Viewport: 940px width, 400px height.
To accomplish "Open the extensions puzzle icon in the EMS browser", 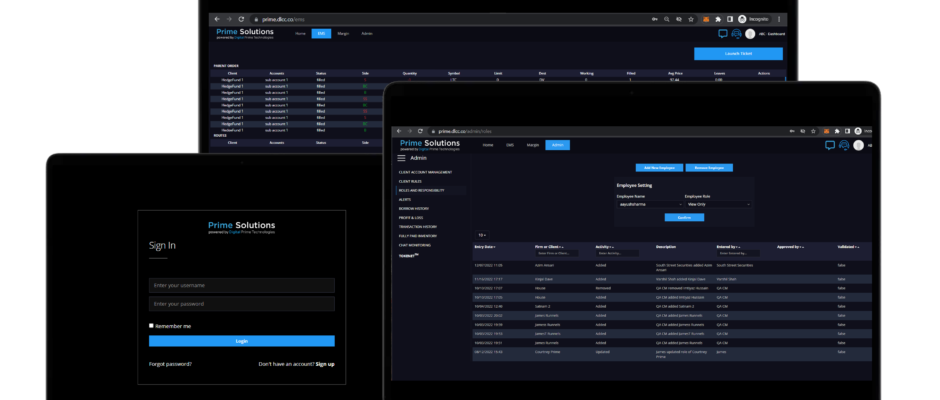I will [x=718, y=19].
